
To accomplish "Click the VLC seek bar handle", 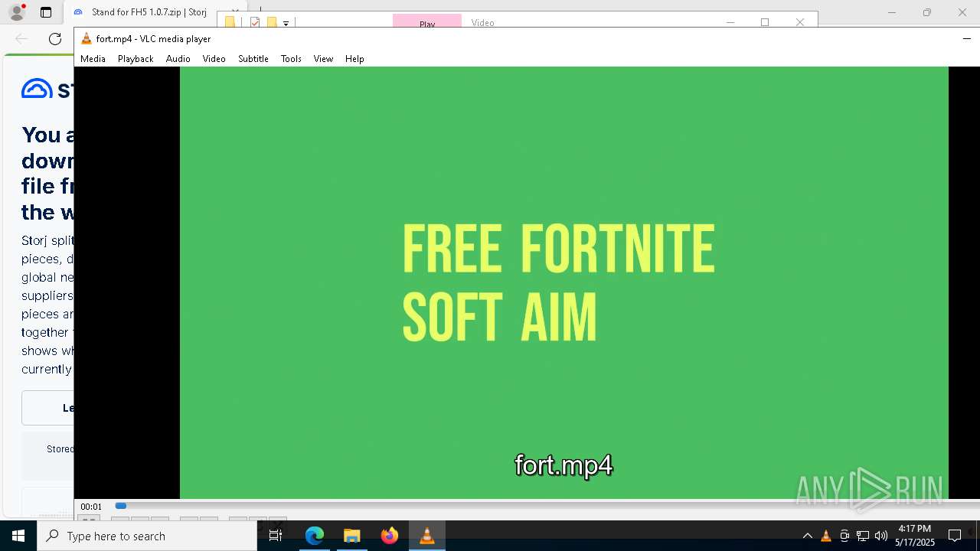I will pyautogui.click(x=121, y=506).
